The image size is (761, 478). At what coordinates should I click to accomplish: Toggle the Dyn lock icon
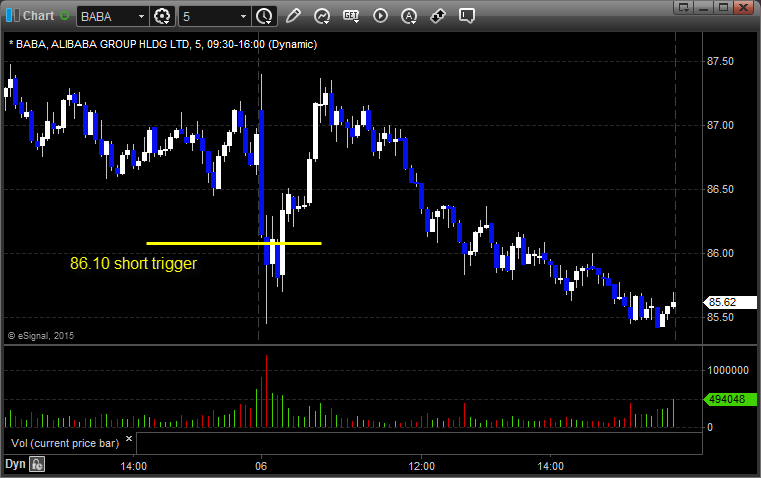pyautogui.click(x=37, y=464)
